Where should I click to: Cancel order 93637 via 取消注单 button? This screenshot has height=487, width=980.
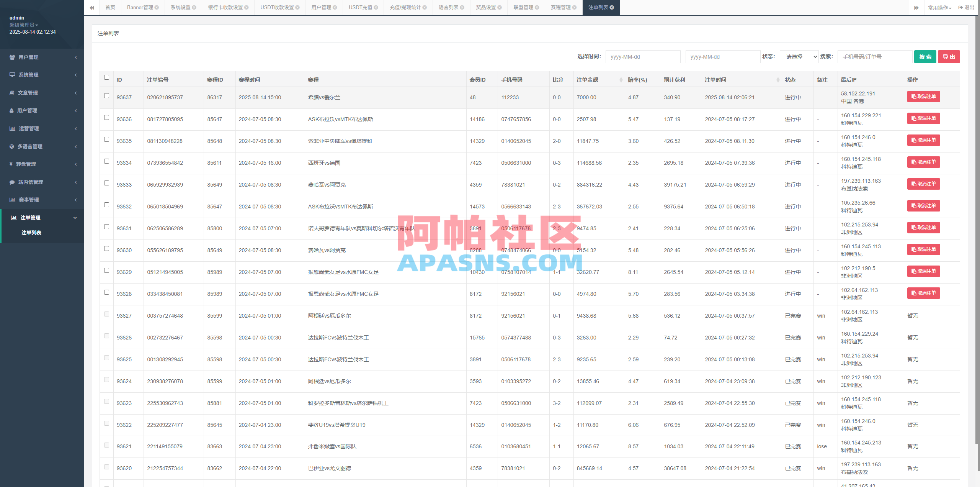click(923, 96)
